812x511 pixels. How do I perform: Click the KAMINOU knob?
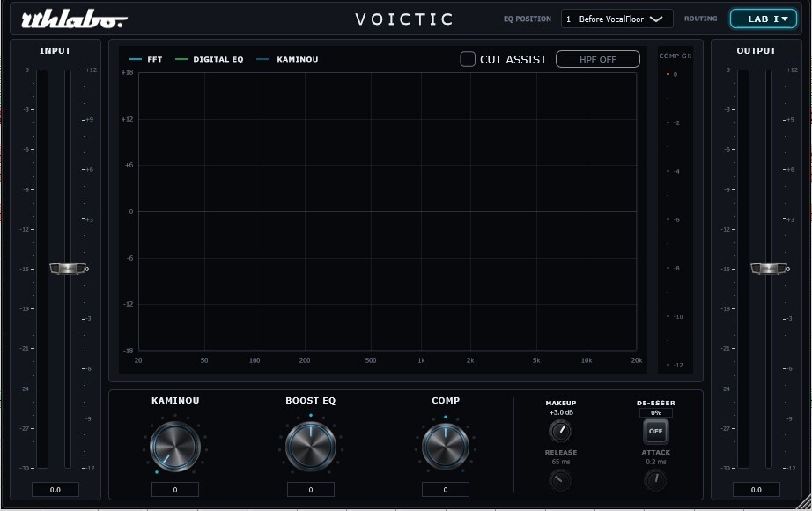pos(175,446)
